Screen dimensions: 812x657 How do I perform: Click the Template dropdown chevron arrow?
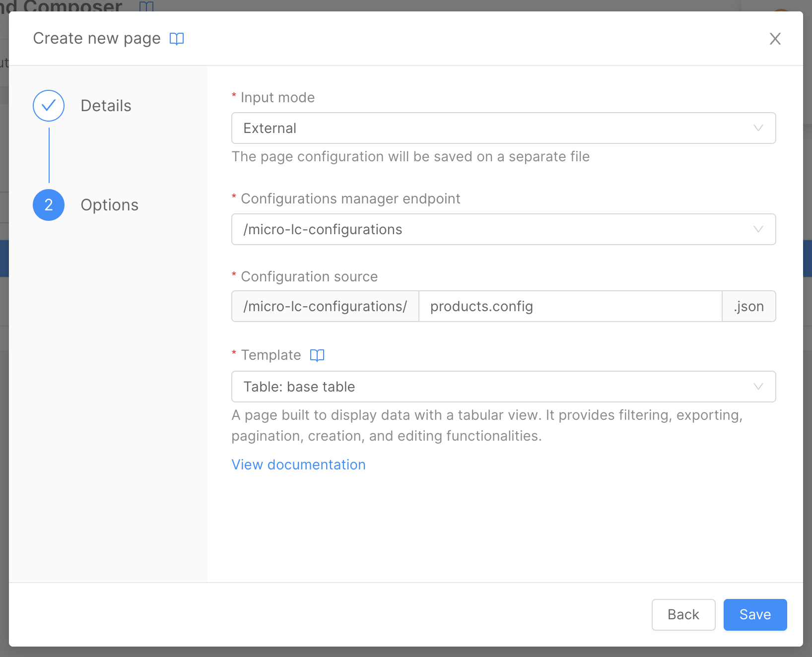tap(758, 387)
